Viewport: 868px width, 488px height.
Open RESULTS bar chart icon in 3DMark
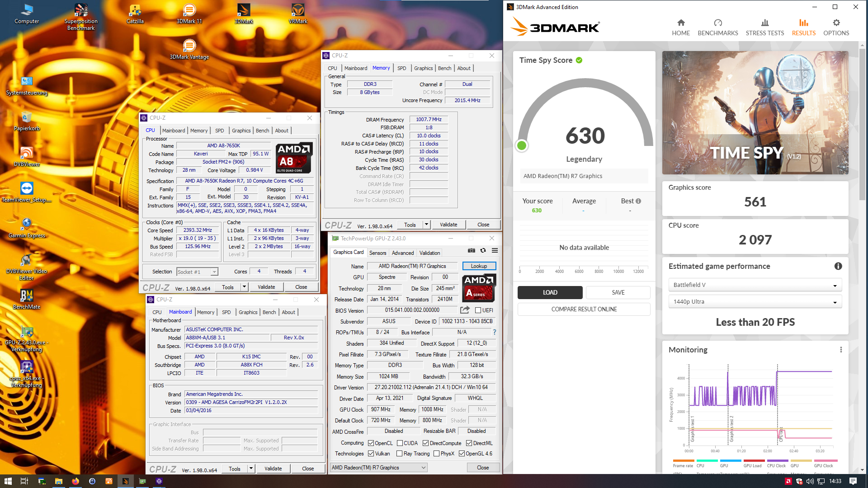pos(803,23)
